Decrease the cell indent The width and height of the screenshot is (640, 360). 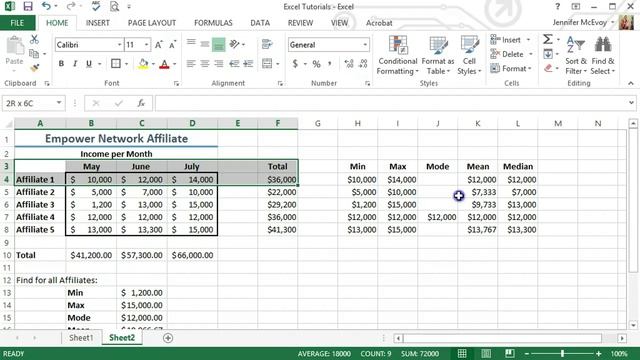tap(234, 64)
